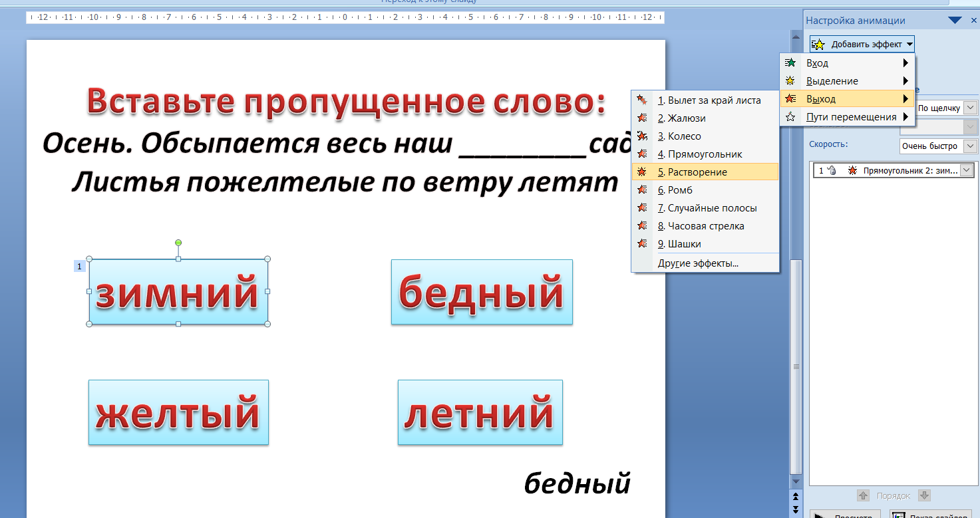980x518 pixels.
Task: Click the star icon beside Случайные полосы
Action: coord(642,208)
